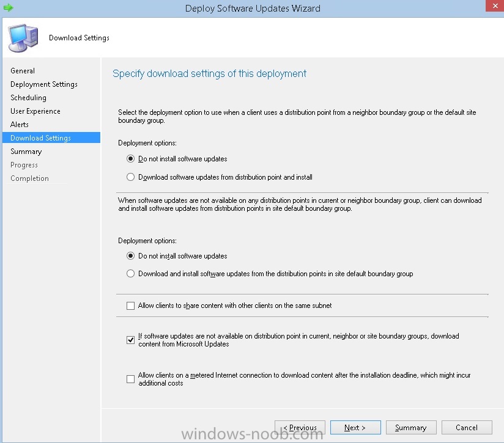Screen dimensions: 504x443
Task: Click the 'Deploy Software Updates Wizard' title text
Action: [253, 9]
